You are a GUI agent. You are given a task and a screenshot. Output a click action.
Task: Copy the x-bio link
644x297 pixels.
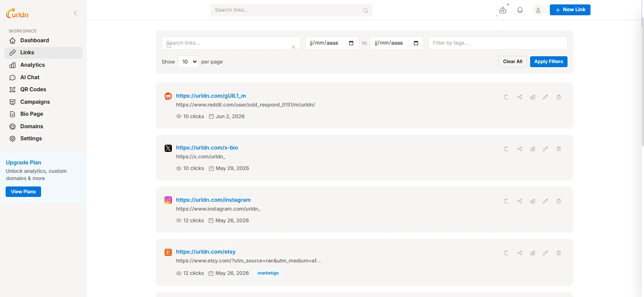(x=506, y=149)
